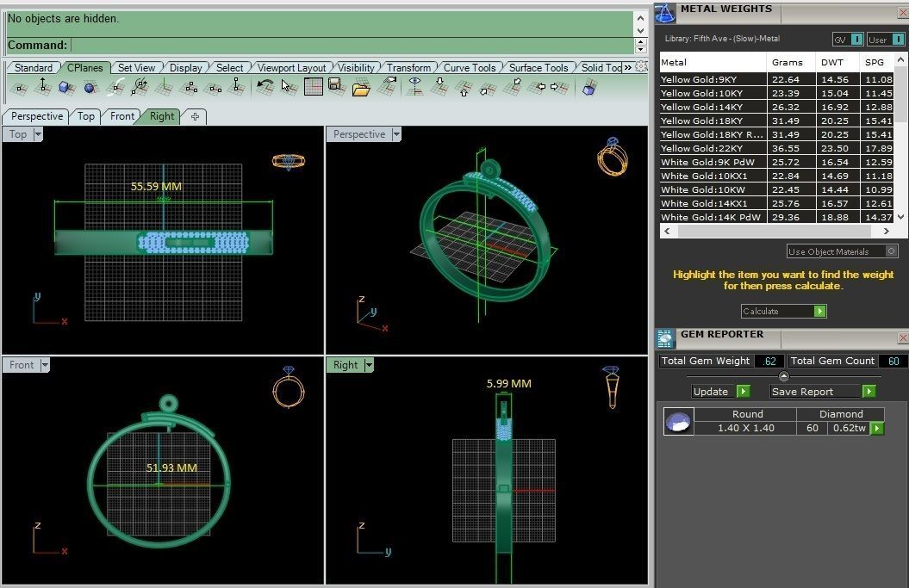This screenshot has height=588, width=909.
Task: Select Set CPlane Perpendicular to Curve tool
Action: [115, 87]
